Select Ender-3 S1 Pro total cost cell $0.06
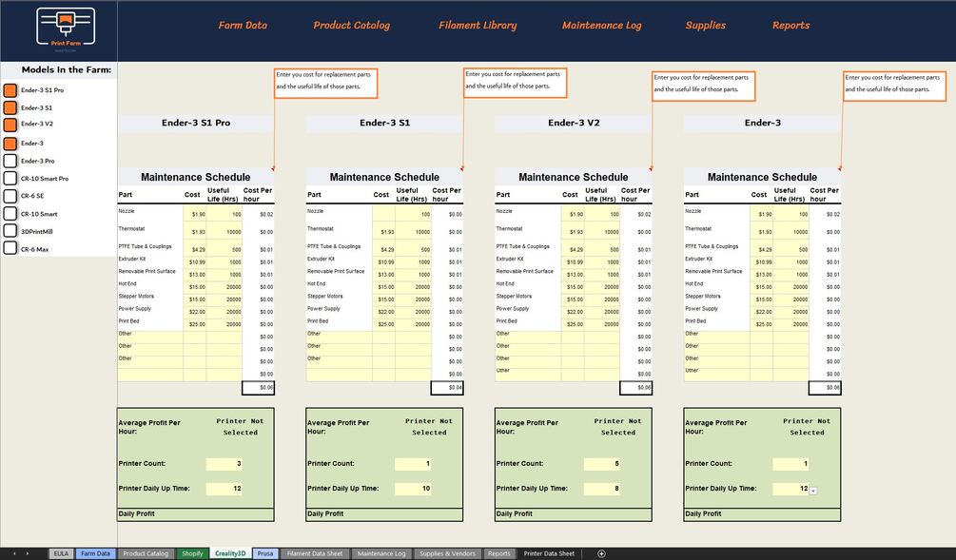 coord(259,388)
